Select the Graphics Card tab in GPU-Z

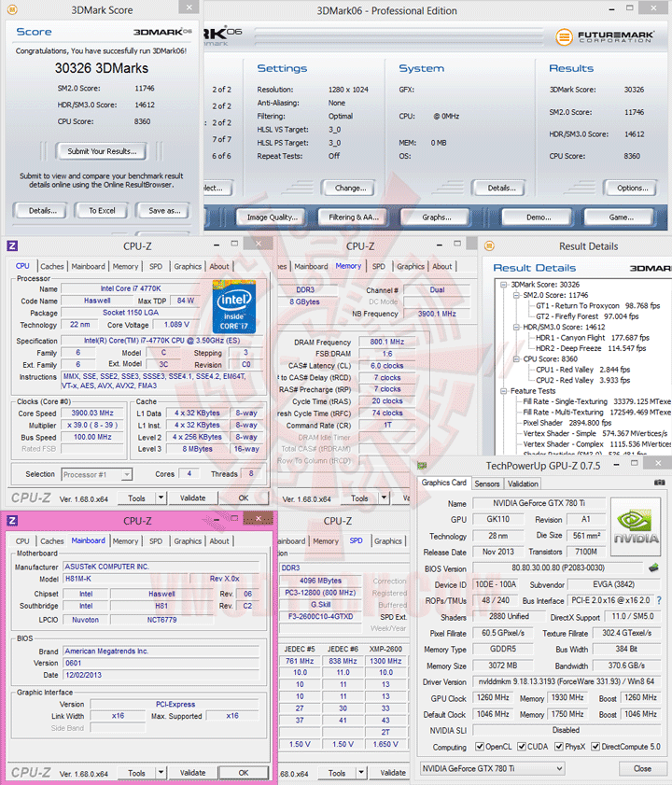coord(443,483)
